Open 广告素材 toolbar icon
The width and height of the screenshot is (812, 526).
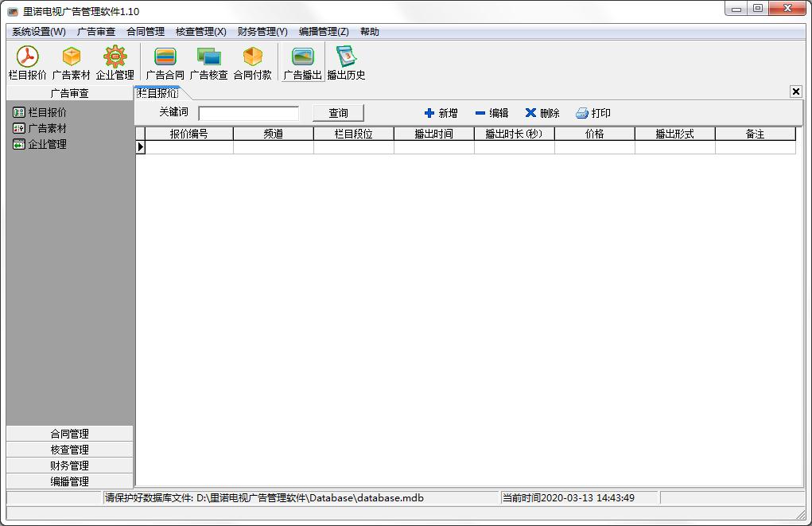[x=72, y=62]
